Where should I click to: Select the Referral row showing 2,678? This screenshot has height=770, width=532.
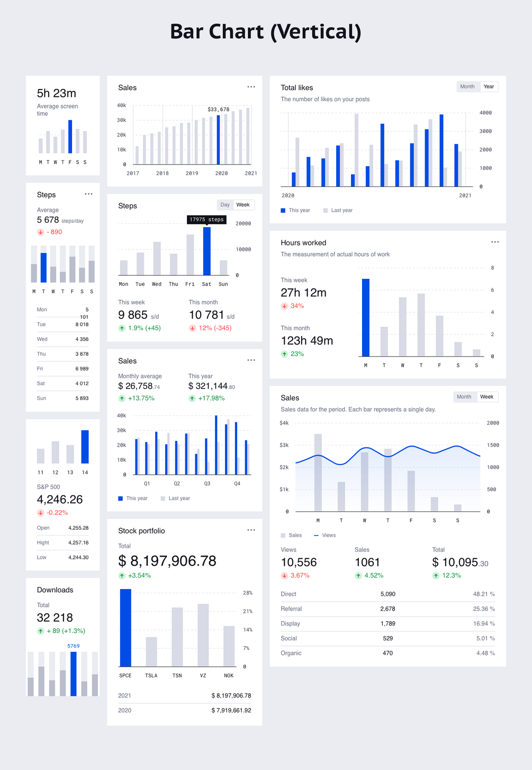click(388, 609)
